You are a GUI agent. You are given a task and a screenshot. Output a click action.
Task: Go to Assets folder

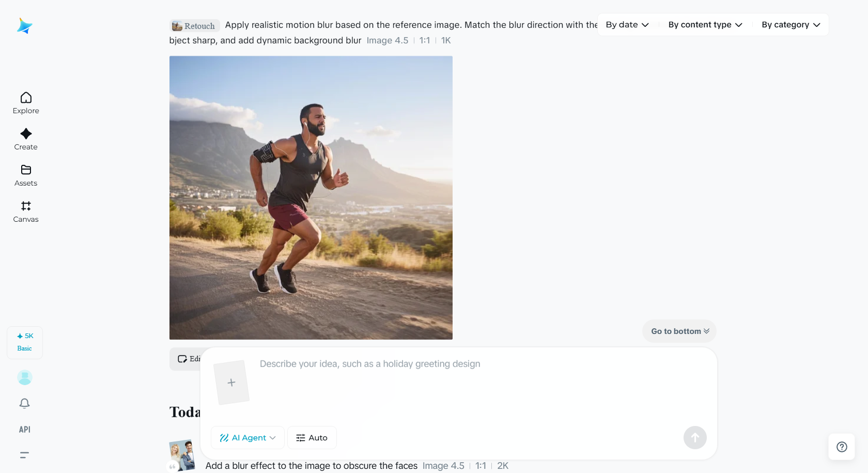click(26, 175)
